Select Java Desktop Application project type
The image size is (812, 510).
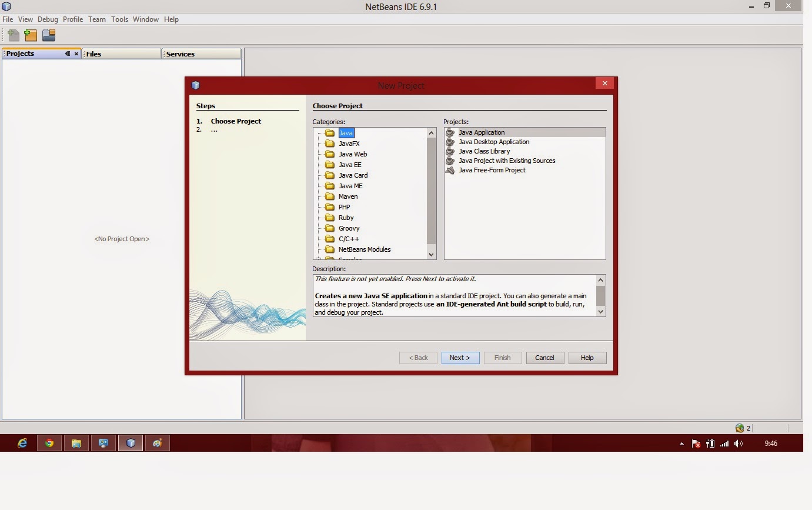494,142
